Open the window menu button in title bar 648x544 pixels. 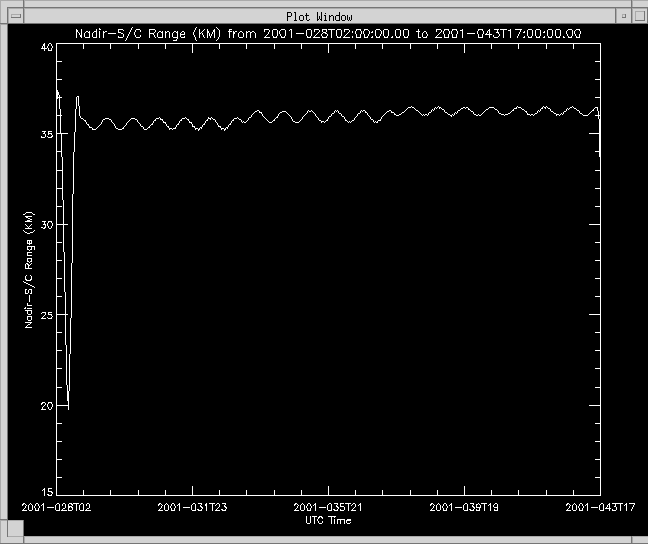tap(14, 16)
